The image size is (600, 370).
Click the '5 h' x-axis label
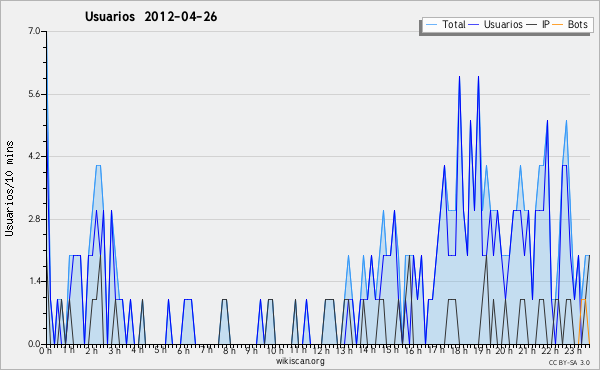[161, 350]
